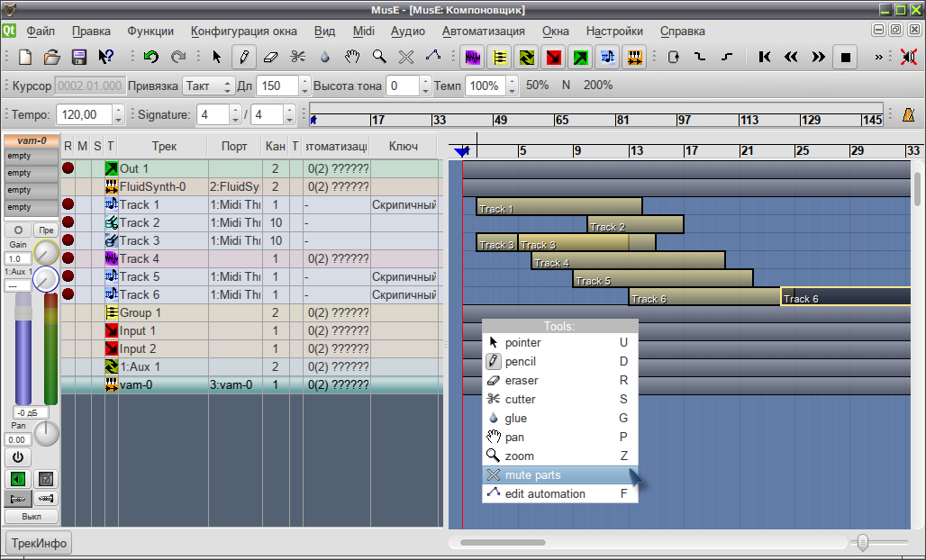Rewind with the double left arrow button
926x560 pixels.
point(792,58)
